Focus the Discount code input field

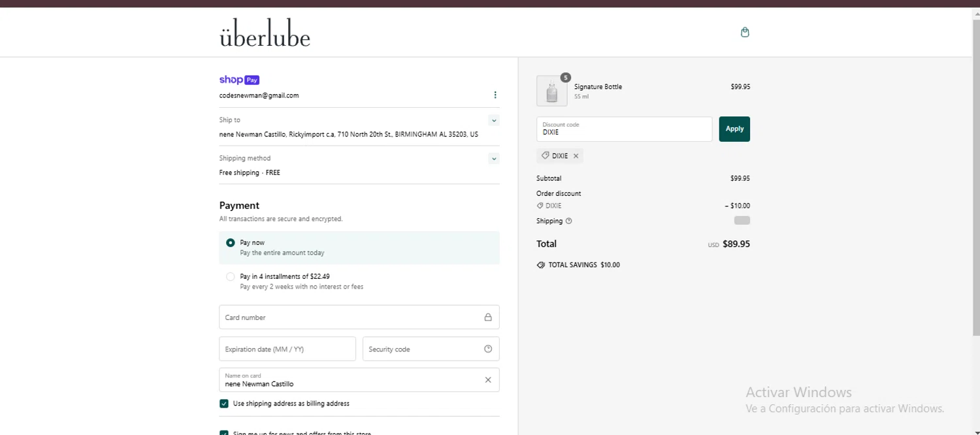624,129
